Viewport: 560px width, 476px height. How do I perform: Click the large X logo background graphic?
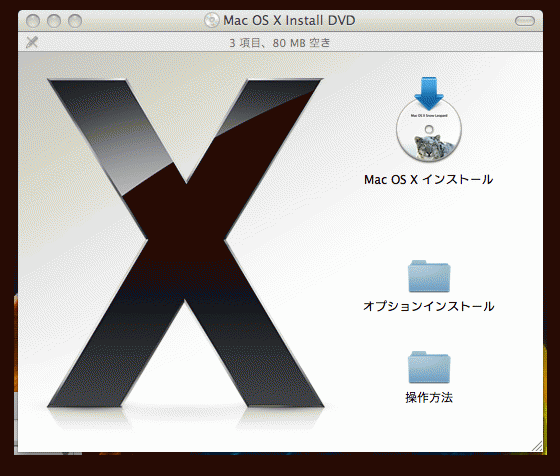coord(186,243)
